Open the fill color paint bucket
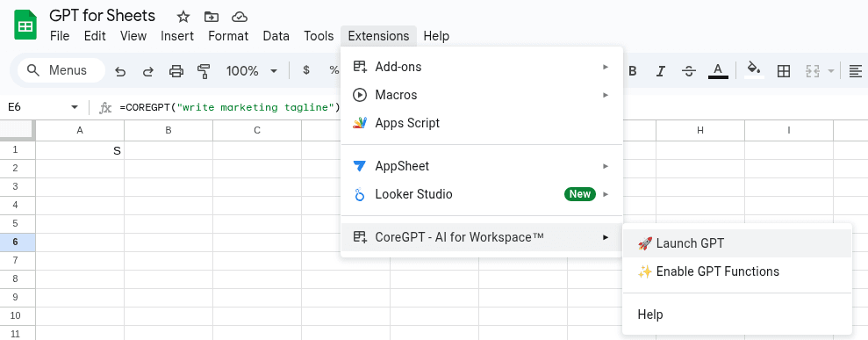868x340 pixels. [x=754, y=70]
